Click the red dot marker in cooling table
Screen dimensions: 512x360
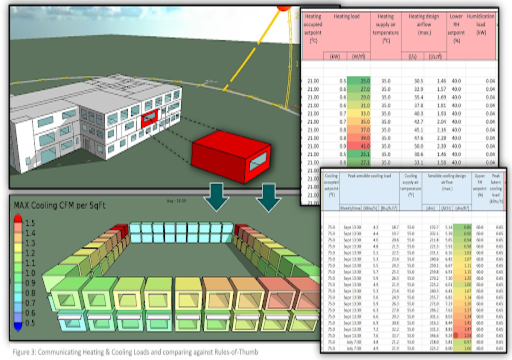456,335
